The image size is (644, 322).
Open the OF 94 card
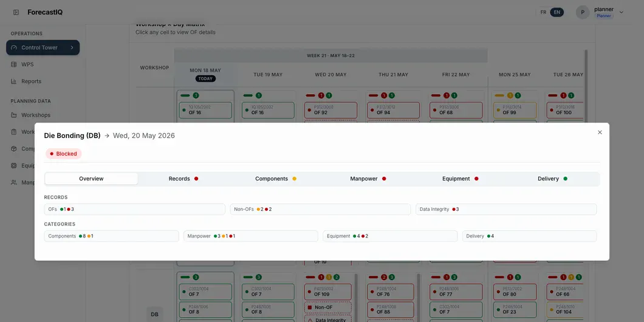[x=394, y=110]
